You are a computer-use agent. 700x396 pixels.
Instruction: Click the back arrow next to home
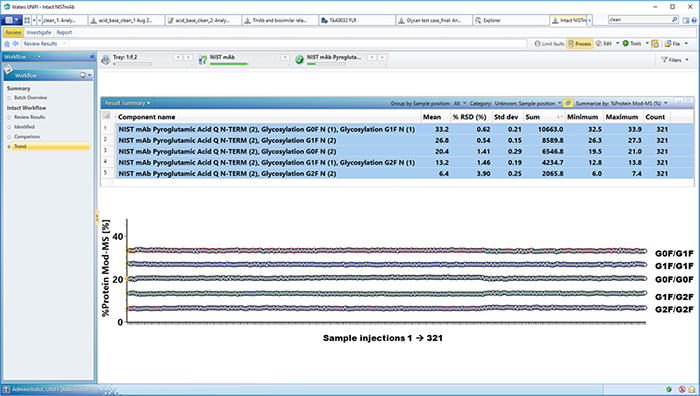(x=16, y=44)
